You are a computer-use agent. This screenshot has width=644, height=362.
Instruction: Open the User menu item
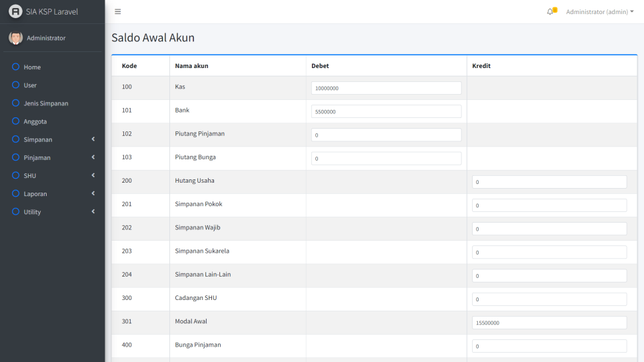30,85
